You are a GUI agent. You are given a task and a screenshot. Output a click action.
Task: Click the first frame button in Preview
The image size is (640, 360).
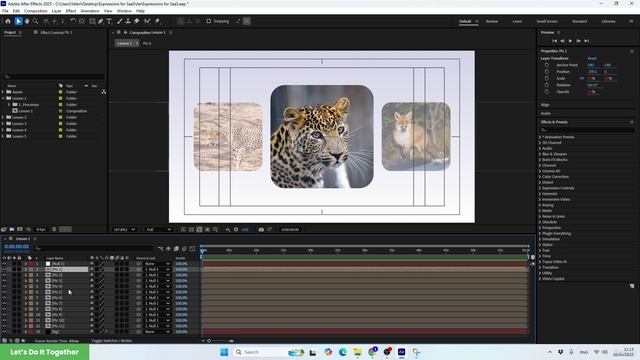pos(554,41)
